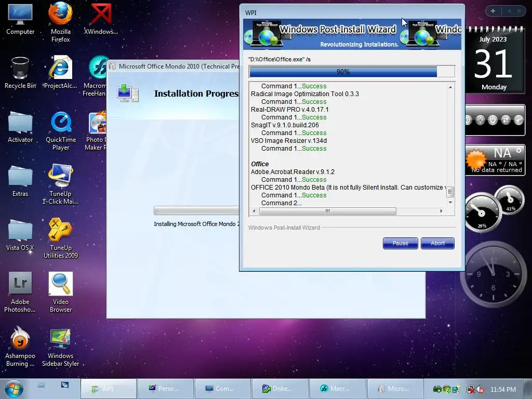Open the XWindows desktop shortcut
The height and width of the screenshot is (399, 532).
tap(101, 19)
